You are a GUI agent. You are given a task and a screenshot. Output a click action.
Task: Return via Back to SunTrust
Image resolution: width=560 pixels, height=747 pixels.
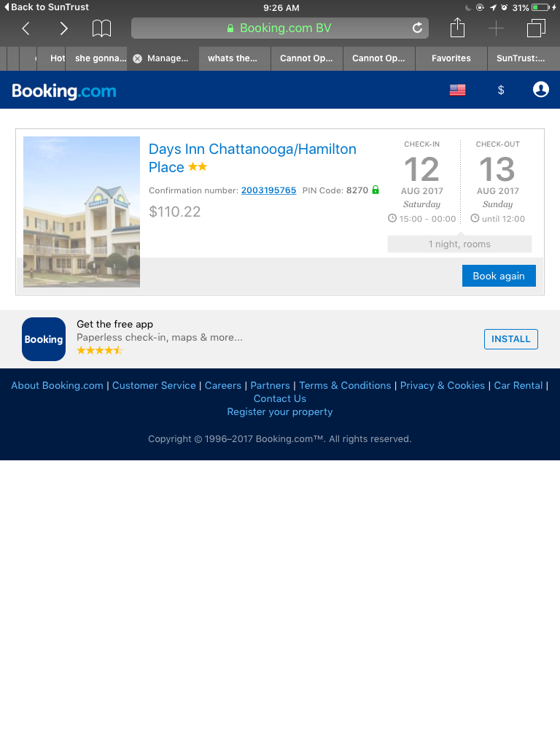[47, 7]
